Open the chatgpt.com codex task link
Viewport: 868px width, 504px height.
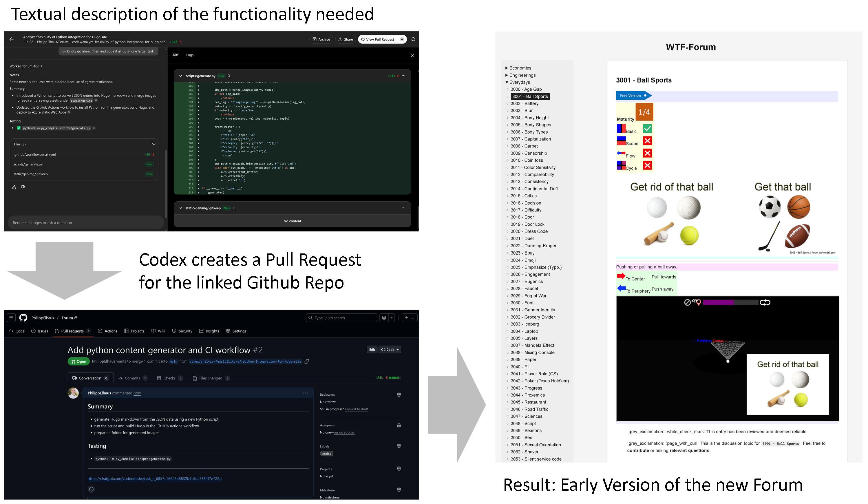tap(155, 479)
